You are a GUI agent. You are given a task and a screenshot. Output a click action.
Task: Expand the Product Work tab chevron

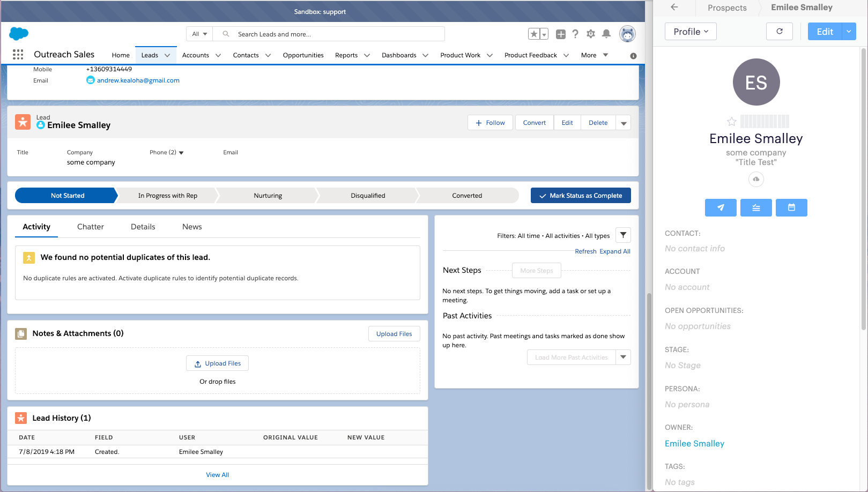[489, 55]
